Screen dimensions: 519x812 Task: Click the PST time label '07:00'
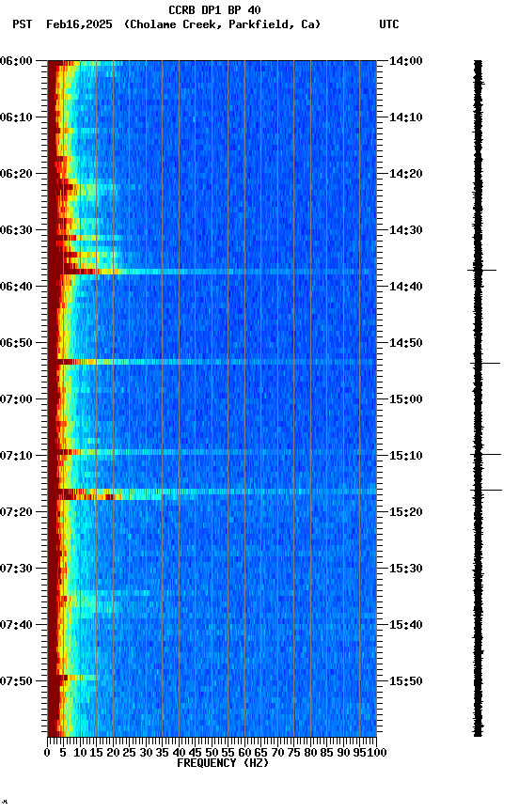(x=16, y=399)
